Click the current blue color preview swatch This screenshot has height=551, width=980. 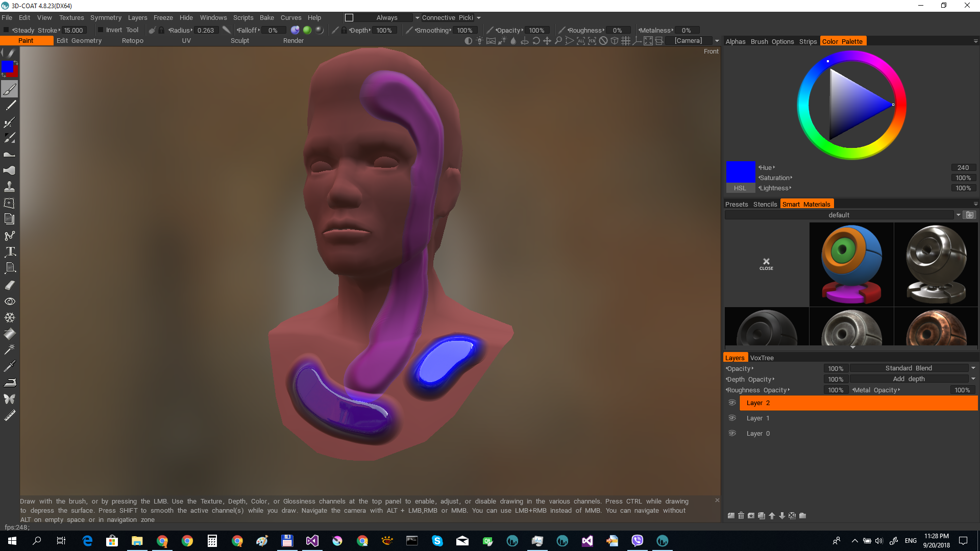741,172
